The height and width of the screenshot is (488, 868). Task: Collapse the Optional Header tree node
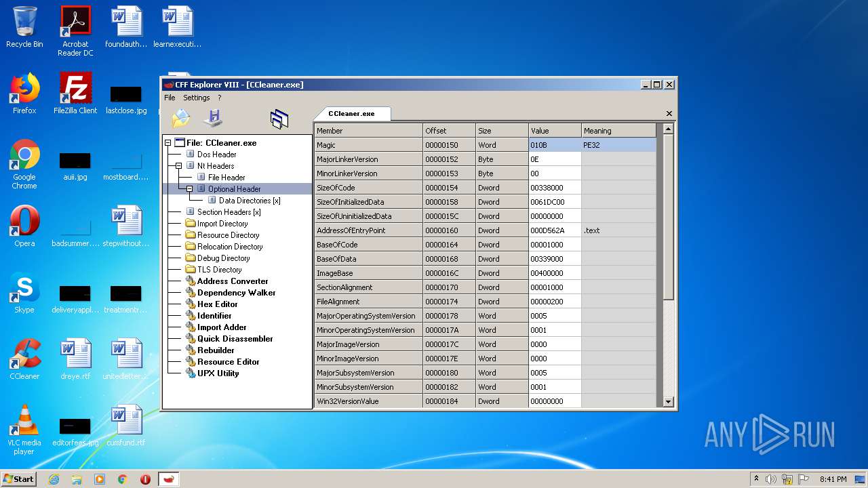click(x=189, y=189)
